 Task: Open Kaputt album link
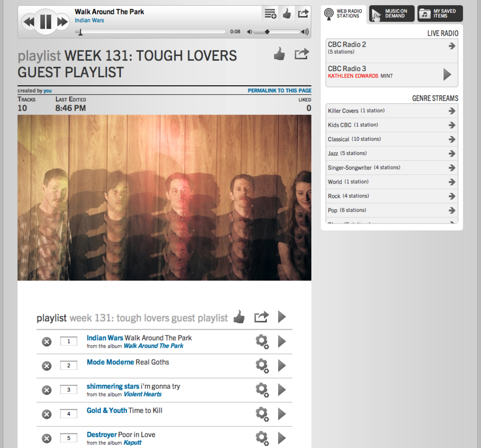coord(132,443)
